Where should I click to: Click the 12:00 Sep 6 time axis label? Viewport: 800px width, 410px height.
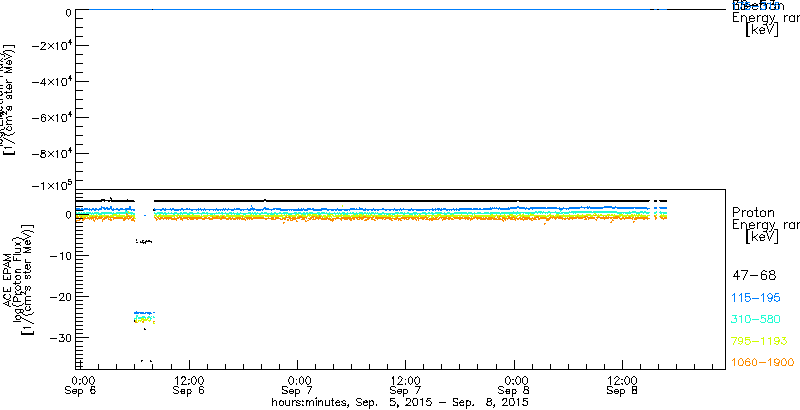(189, 384)
